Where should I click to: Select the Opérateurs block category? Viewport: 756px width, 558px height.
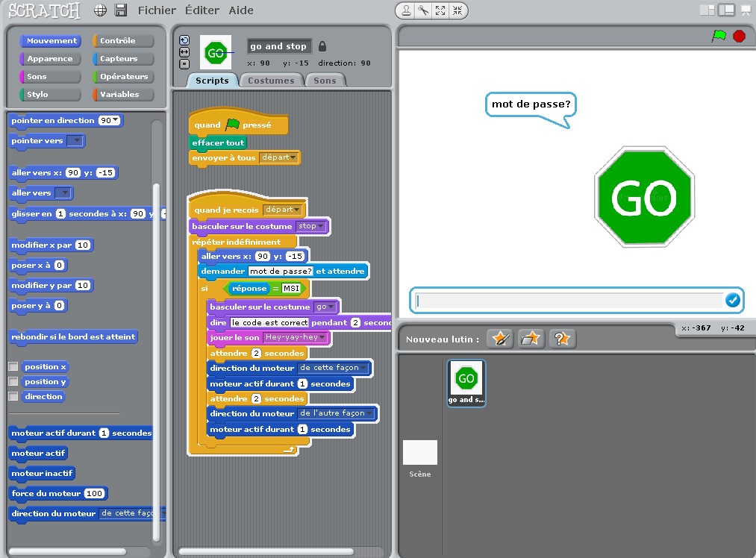point(123,77)
